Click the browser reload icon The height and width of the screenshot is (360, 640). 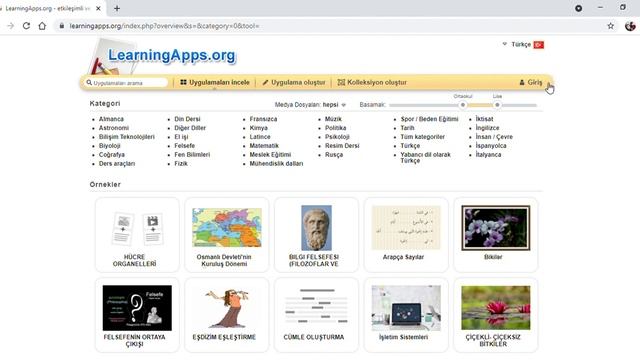(x=26, y=26)
